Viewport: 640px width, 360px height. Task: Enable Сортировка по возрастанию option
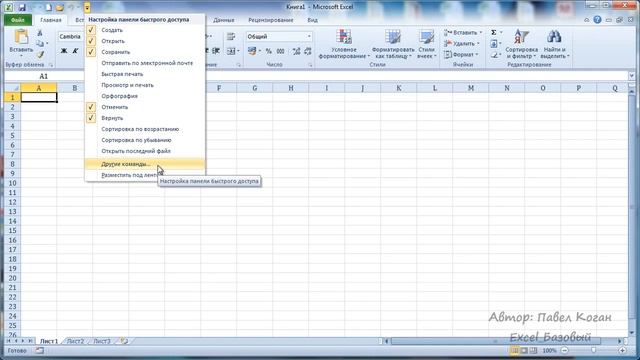(x=144, y=129)
